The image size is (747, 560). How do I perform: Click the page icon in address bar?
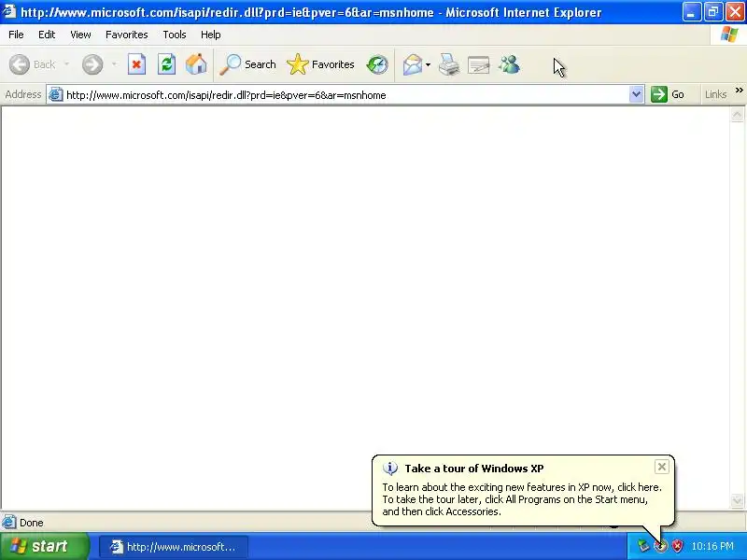tap(56, 95)
